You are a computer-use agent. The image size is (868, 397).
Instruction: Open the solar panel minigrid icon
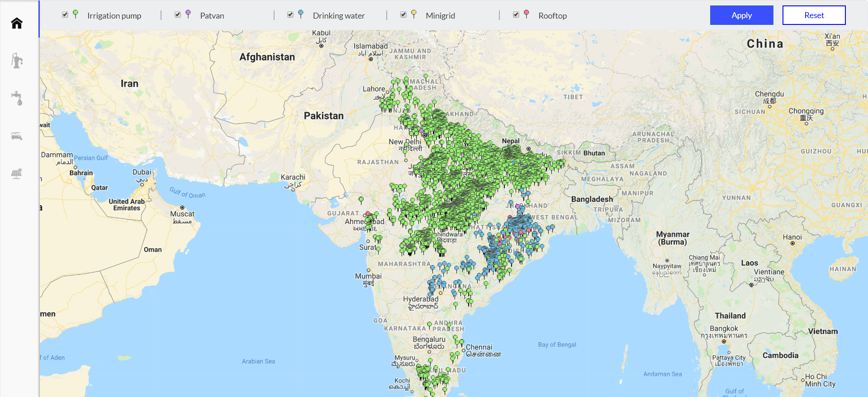click(x=17, y=173)
